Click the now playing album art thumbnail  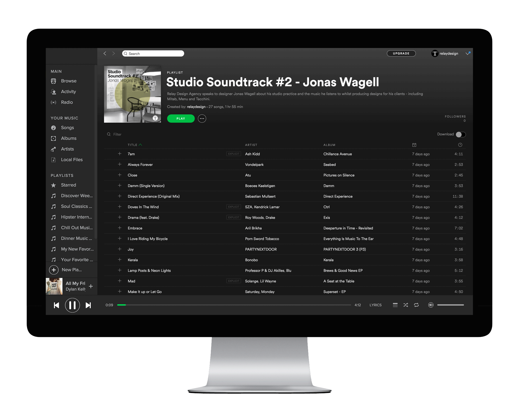click(54, 286)
